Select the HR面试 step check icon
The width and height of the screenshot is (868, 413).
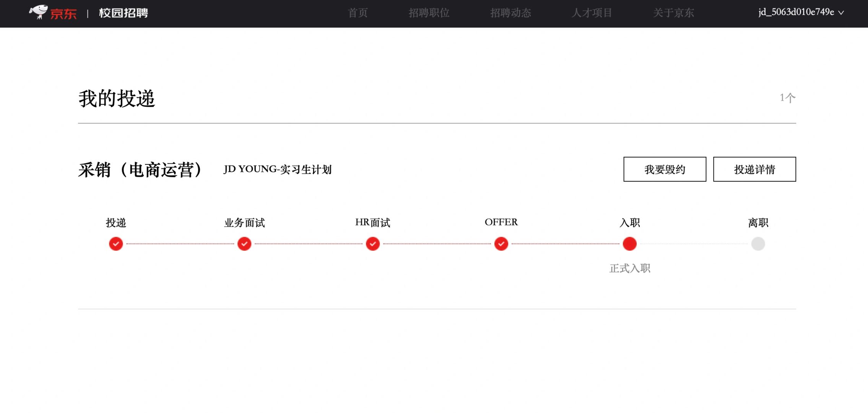[373, 244]
